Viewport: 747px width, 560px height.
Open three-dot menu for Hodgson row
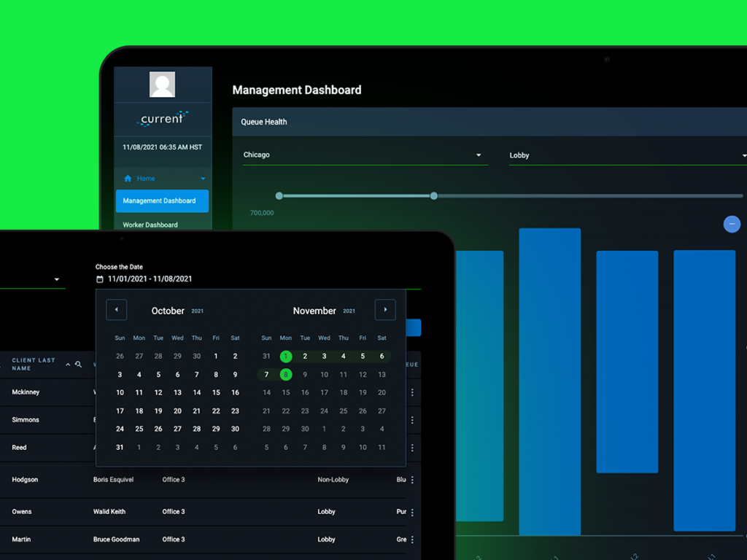click(x=412, y=480)
